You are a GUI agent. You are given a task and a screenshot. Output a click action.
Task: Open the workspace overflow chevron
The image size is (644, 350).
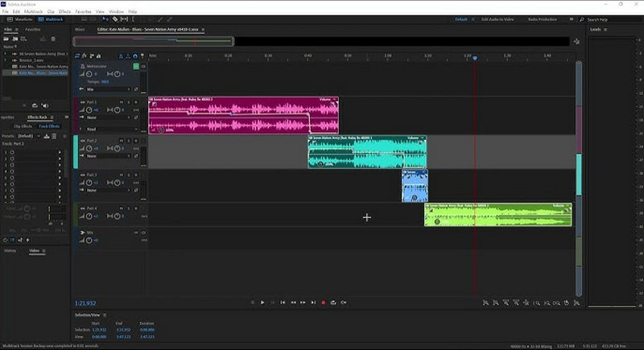tap(572, 19)
